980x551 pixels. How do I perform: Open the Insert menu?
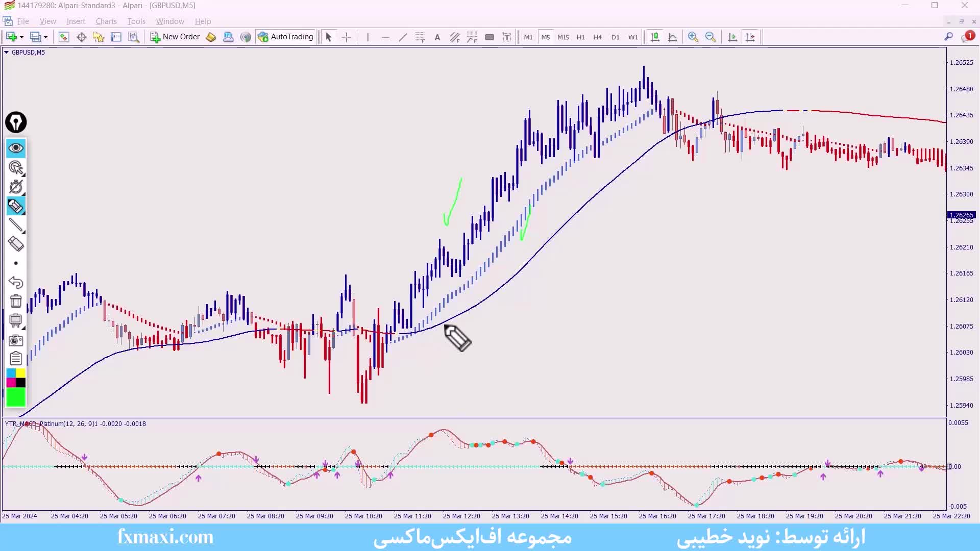point(76,21)
